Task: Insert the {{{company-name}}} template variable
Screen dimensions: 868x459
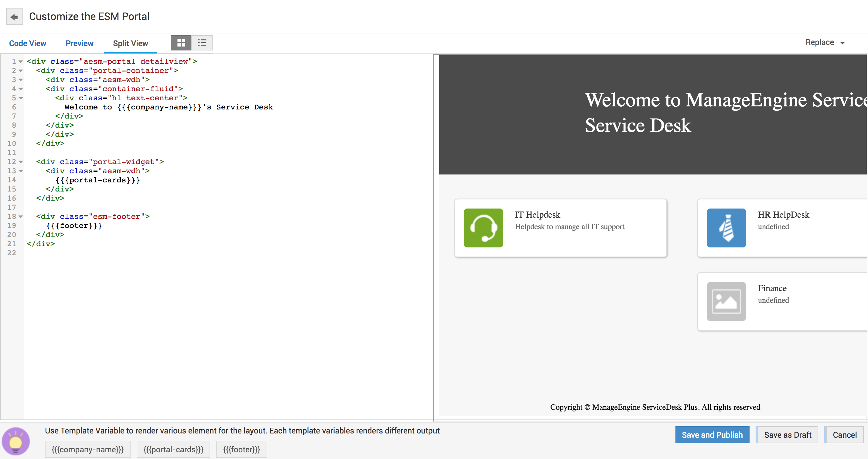Action: point(87,450)
